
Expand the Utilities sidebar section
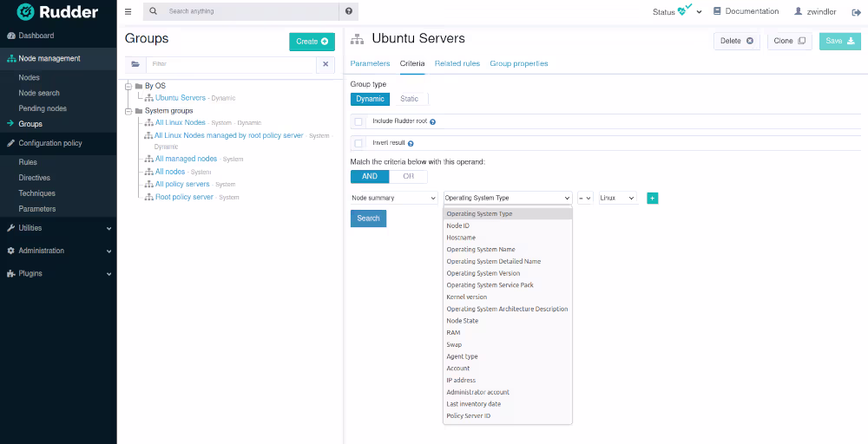click(58, 228)
